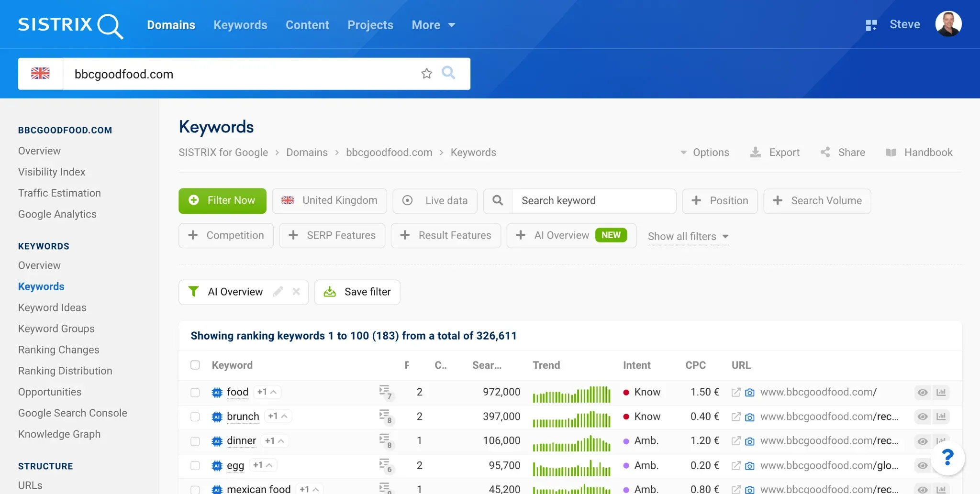The image size is (980, 494).
Task: Open the chart history icon in brunch row
Action: point(941,417)
